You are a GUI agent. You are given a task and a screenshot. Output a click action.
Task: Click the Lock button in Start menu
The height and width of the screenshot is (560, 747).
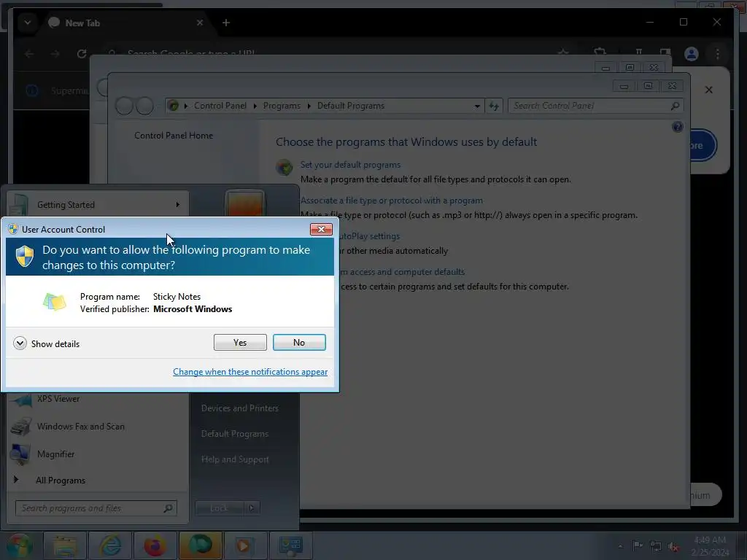[219, 508]
